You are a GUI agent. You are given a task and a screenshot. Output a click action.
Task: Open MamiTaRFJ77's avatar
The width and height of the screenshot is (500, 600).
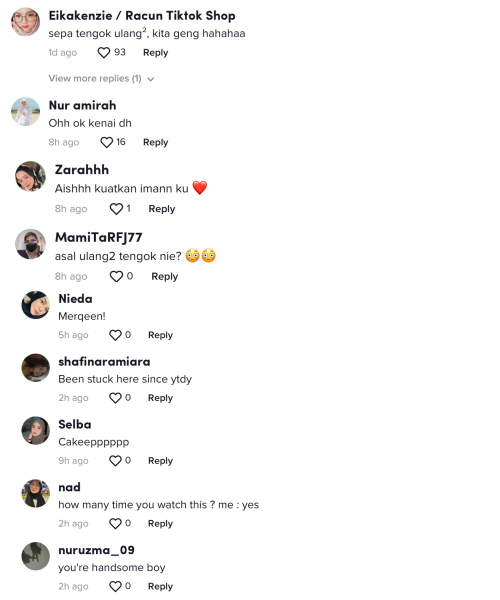pos(30,244)
